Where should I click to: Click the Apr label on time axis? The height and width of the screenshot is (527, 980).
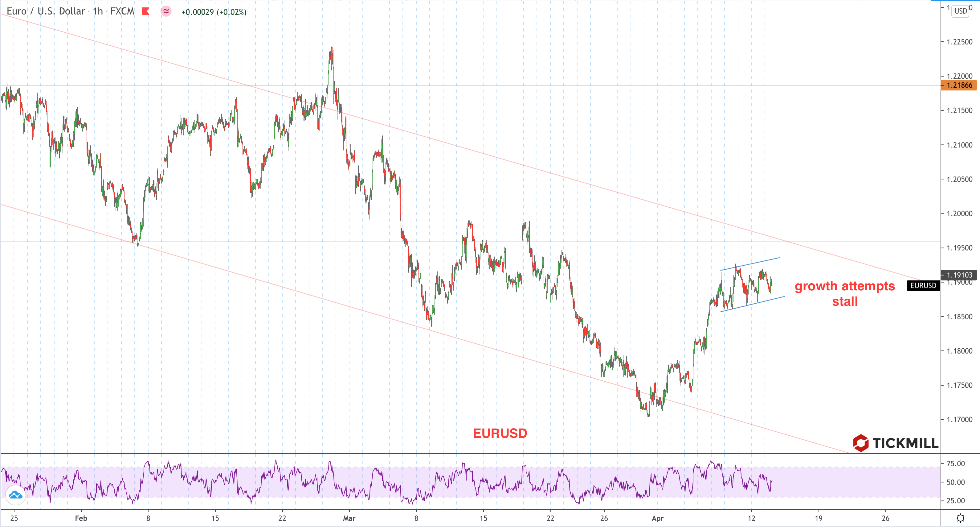click(657, 518)
